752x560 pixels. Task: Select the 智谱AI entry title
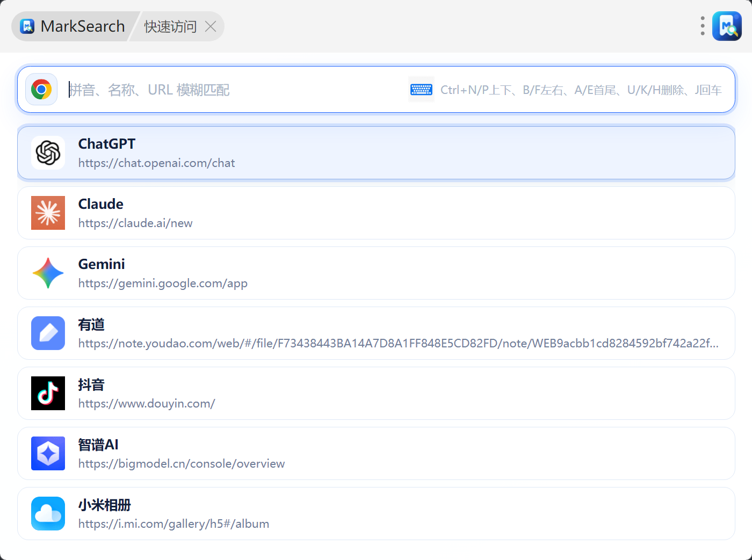point(98,445)
